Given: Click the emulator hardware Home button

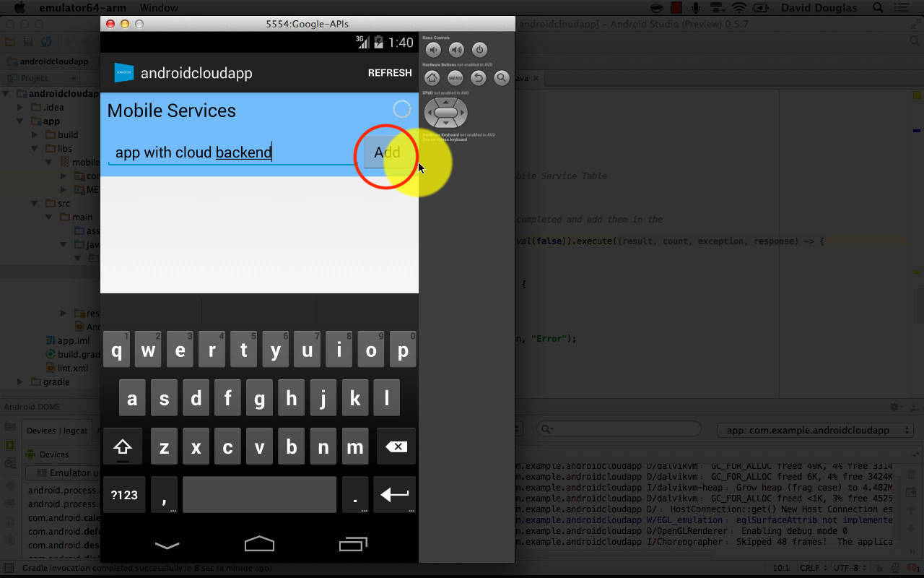Looking at the screenshot, I should 432,78.
